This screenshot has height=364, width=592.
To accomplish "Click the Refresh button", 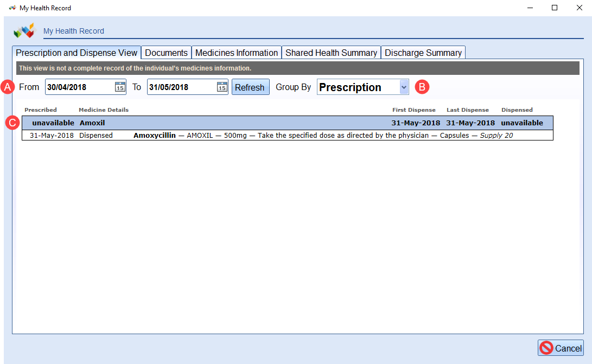I will 250,86.
